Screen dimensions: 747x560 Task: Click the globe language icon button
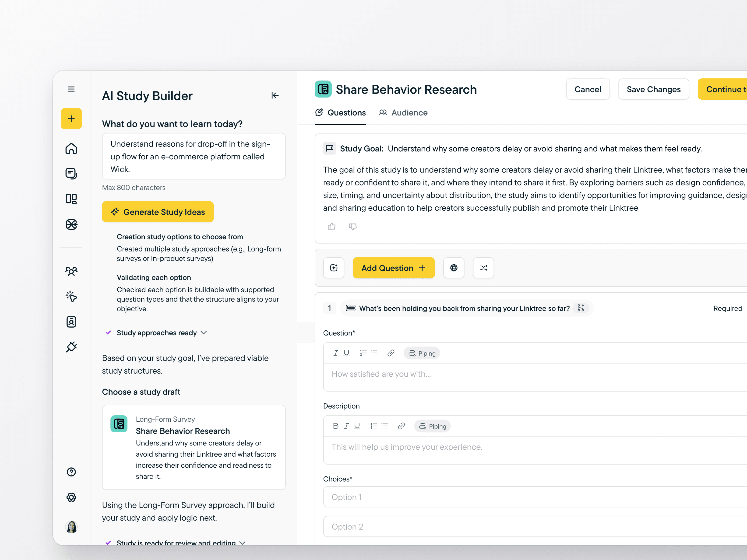coord(454,268)
